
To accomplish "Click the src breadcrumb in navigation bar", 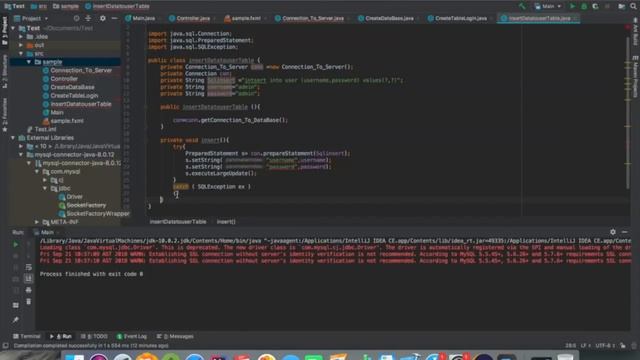I will [x=39, y=6].
